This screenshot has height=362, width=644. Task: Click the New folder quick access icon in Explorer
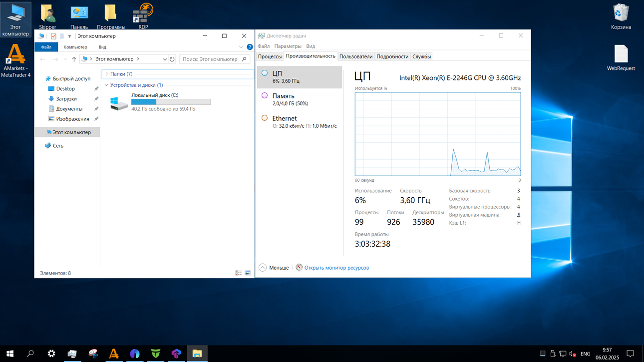62,36
